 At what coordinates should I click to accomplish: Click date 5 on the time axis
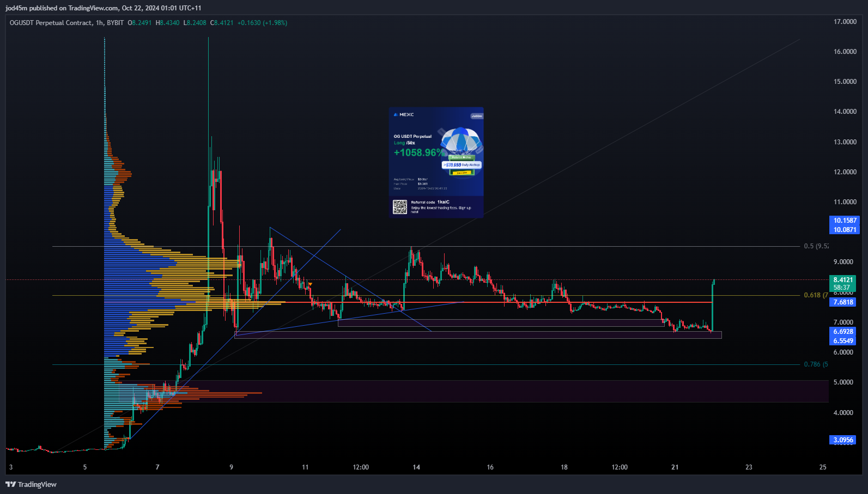pyautogui.click(x=85, y=467)
